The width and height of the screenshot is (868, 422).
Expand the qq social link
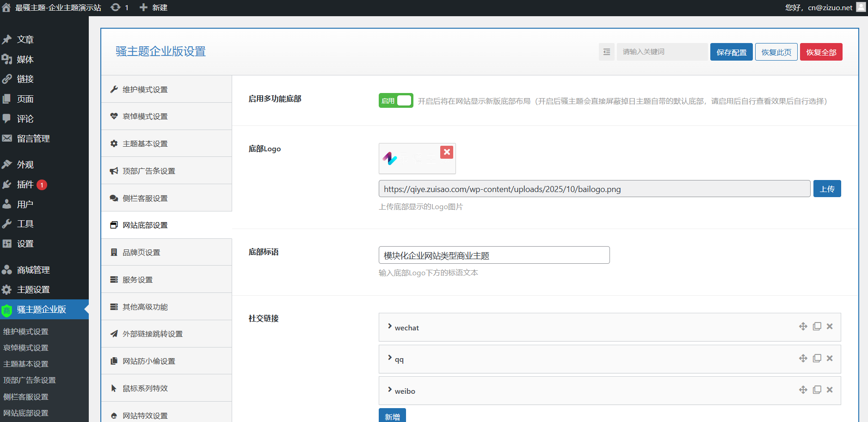(x=390, y=358)
